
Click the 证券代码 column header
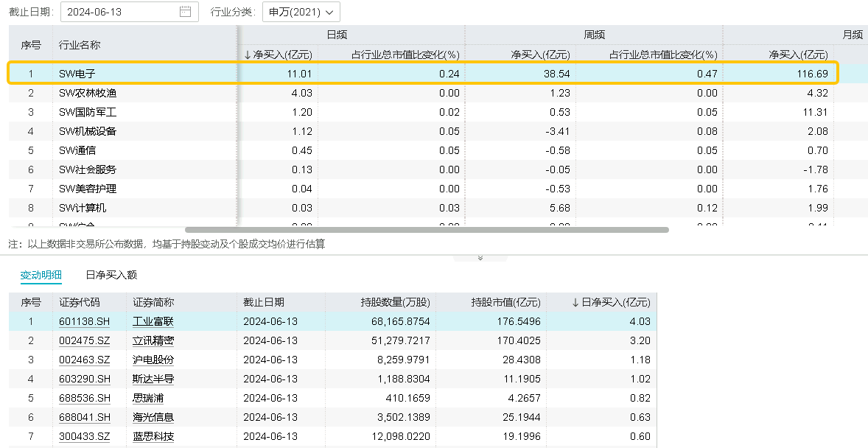[x=80, y=302]
